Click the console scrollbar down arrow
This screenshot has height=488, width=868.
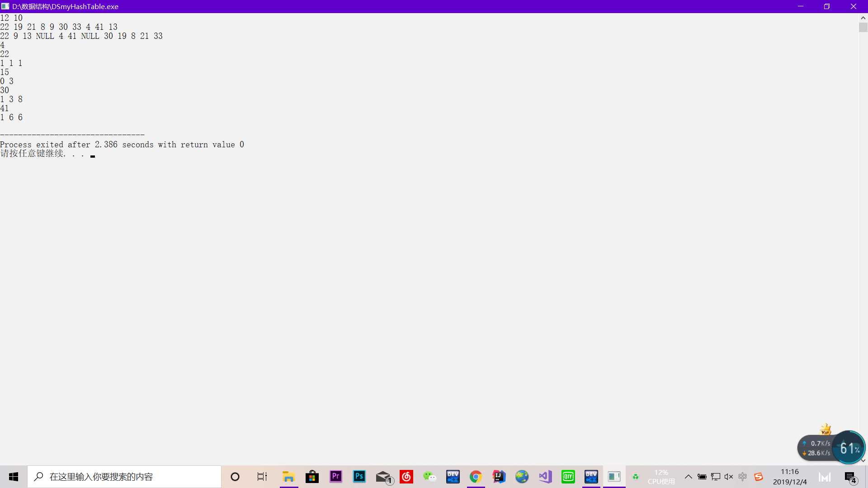(x=863, y=460)
